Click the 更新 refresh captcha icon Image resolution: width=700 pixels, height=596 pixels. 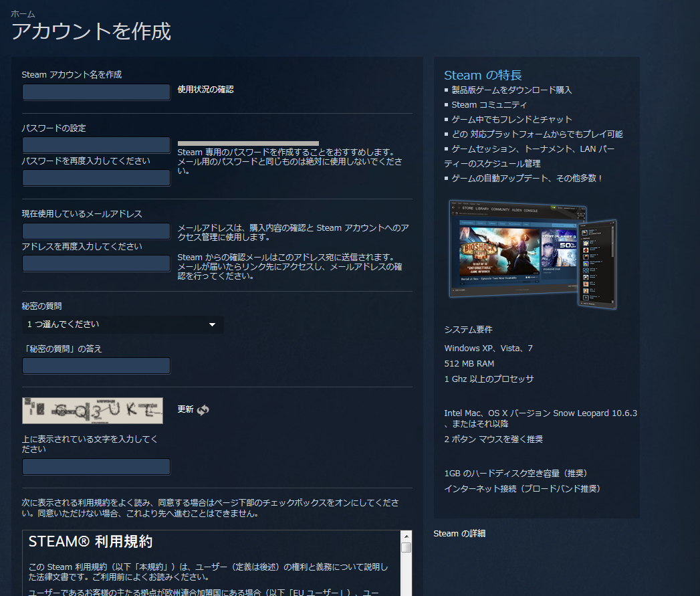click(203, 409)
